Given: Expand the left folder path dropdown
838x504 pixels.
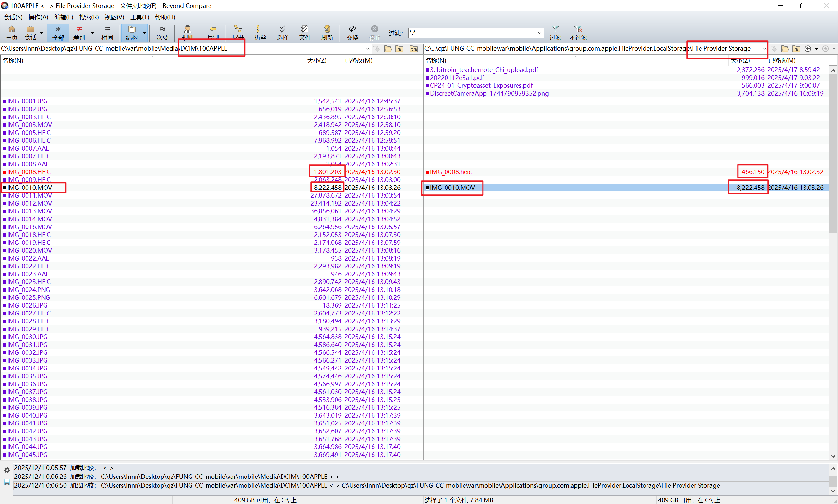Looking at the screenshot, I should [x=367, y=49].
